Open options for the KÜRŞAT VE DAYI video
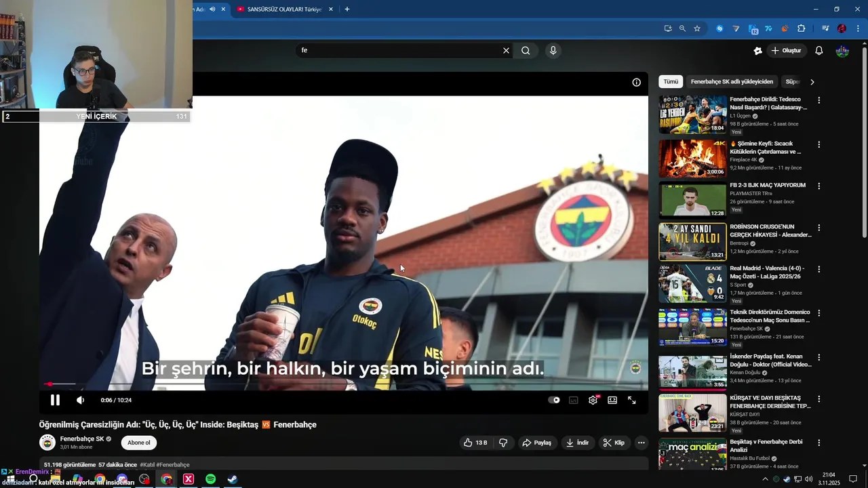868x488 pixels. pyautogui.click(x=818, y=399)
